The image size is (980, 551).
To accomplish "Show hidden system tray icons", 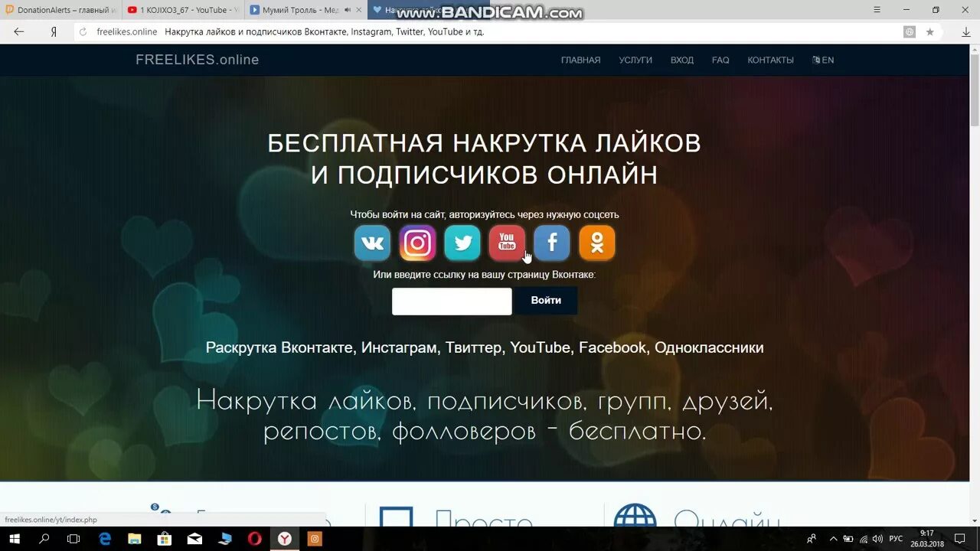I will coord(832,539).
